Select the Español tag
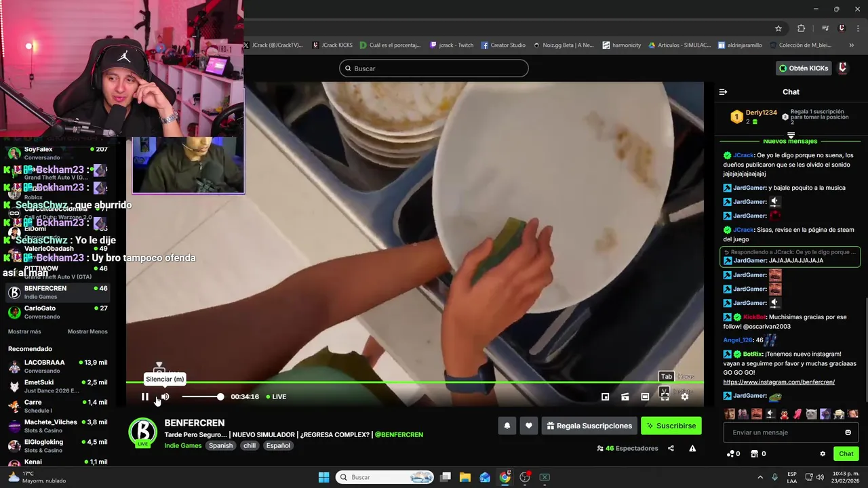 pyautogui.click(x=278, y=445)
